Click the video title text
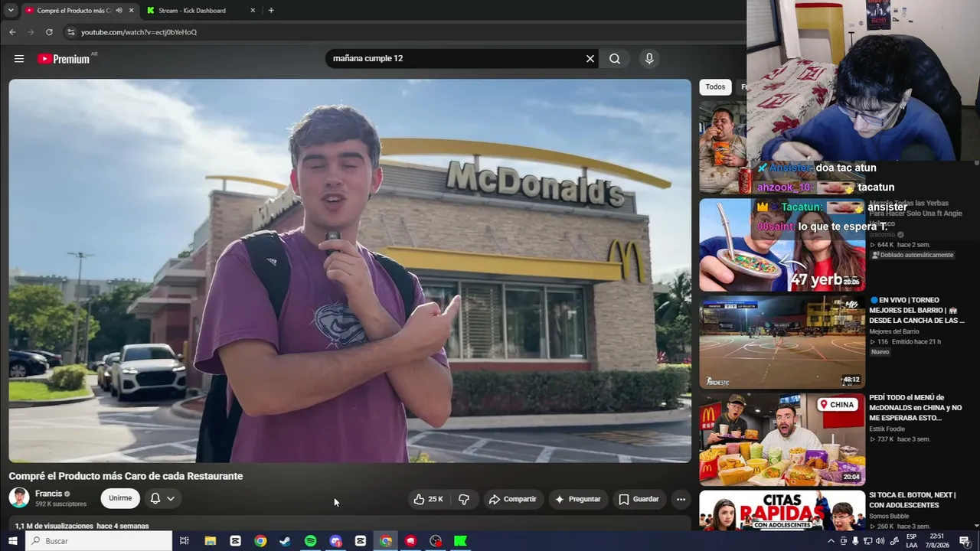 [x=126, y=476]
